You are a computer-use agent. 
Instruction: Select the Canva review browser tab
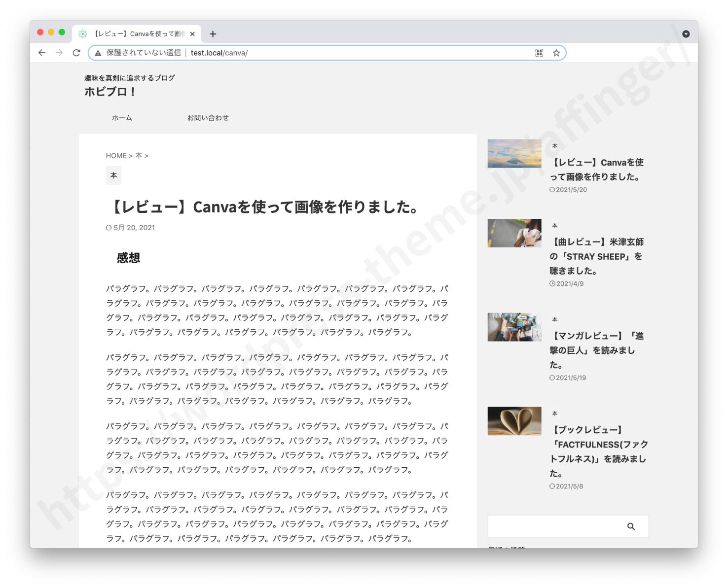[x=137, y=34]
